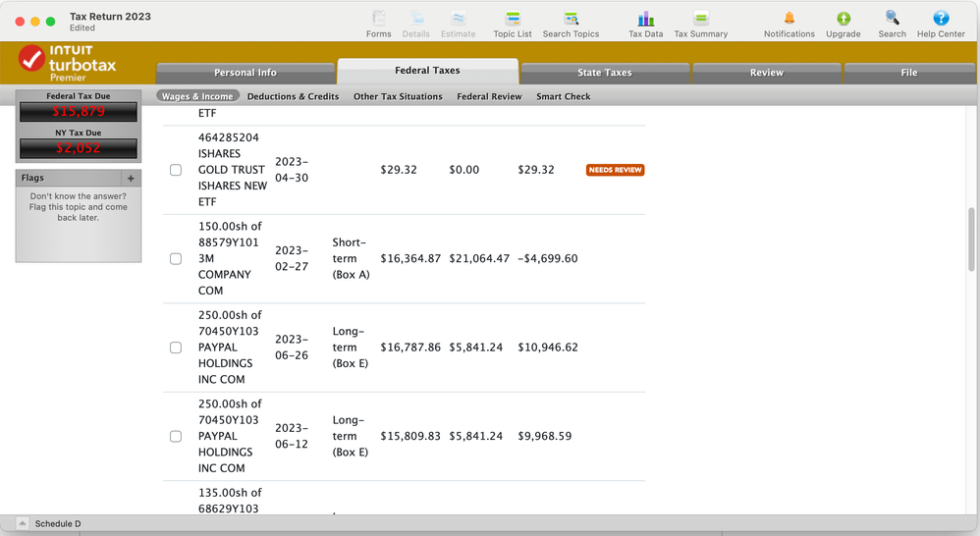Switch to the Personal Info tab

245,73
